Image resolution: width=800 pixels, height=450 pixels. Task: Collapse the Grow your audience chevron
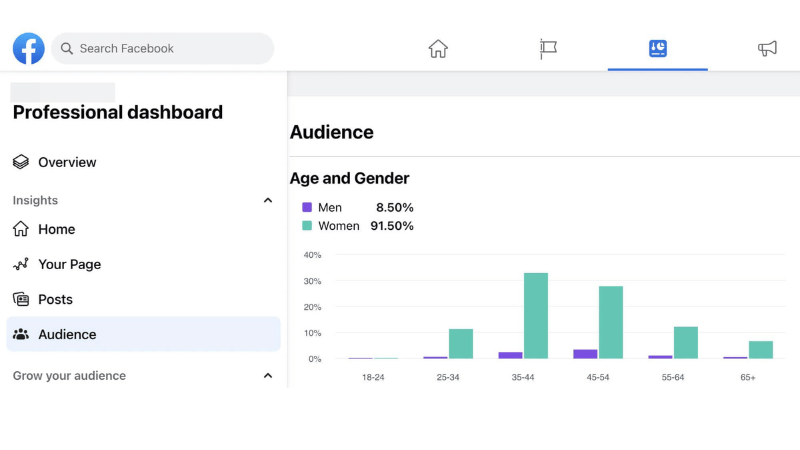pyautogui.click(x=267, y=376)
